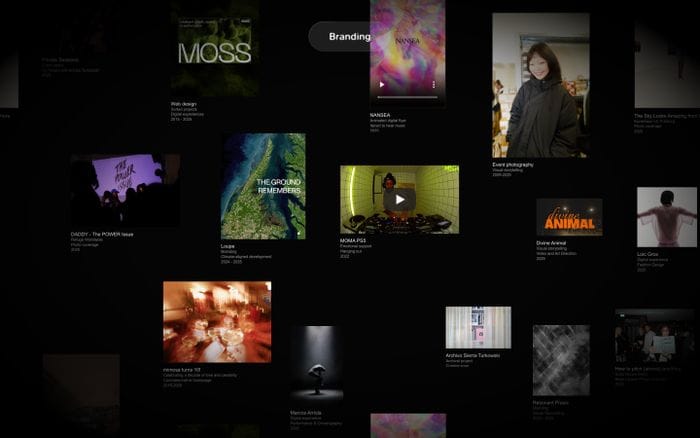Open the Loic Gros back-view photo
This screenshot has height=438, width=700.
pos(667,217)
